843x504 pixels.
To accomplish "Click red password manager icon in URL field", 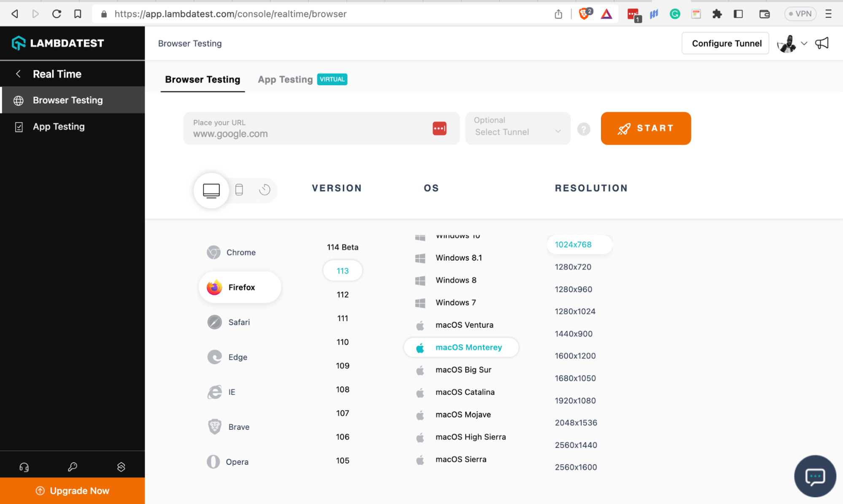I will click(439, 129).
